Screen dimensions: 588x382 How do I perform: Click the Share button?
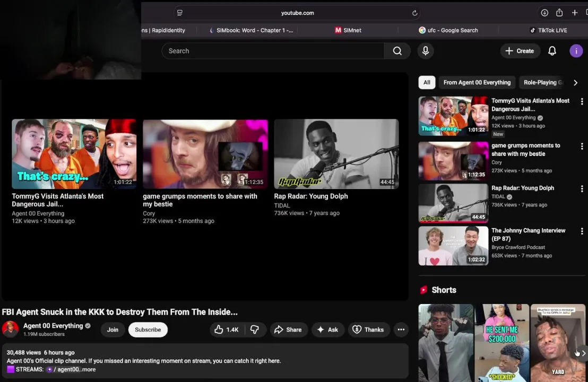[x=288, y=329]
